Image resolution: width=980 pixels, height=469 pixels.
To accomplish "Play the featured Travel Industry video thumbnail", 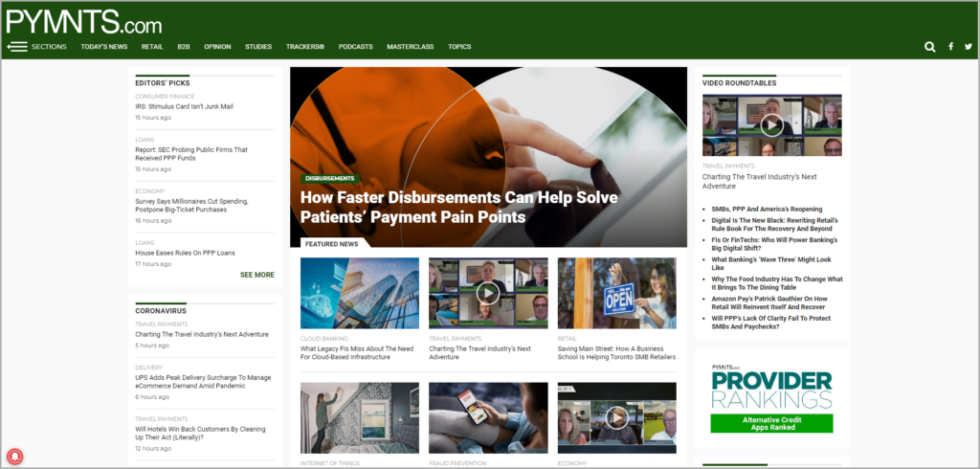I will pyautogui.click(x=488, y=293).
